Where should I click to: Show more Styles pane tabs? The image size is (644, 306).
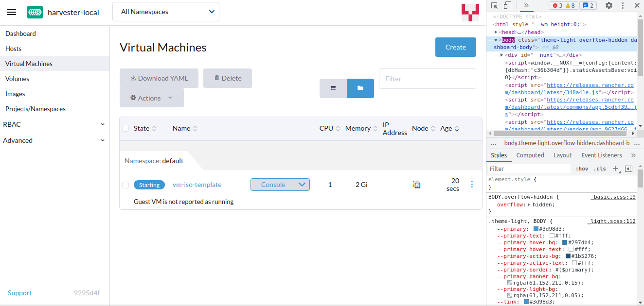(633, 155)
